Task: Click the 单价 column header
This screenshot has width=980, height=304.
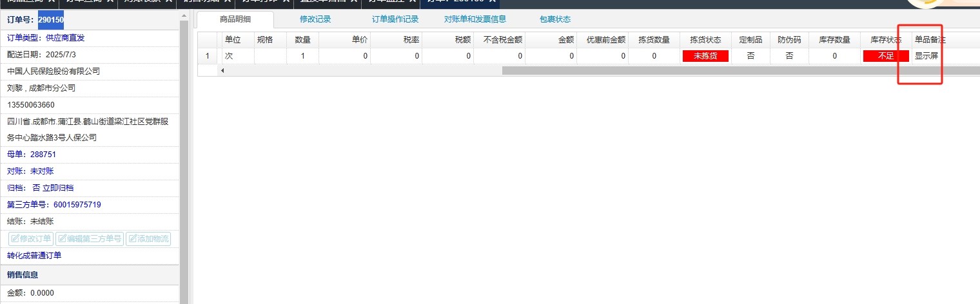Action: [345, 40]
